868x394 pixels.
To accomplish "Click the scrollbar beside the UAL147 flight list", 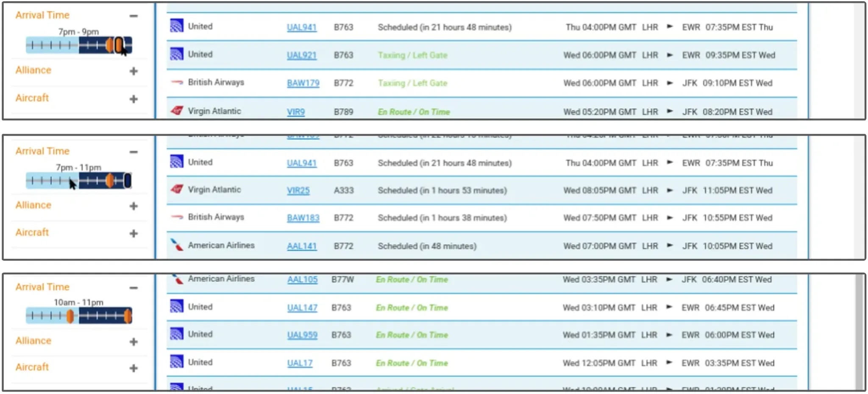I will (x=860, y=332).
